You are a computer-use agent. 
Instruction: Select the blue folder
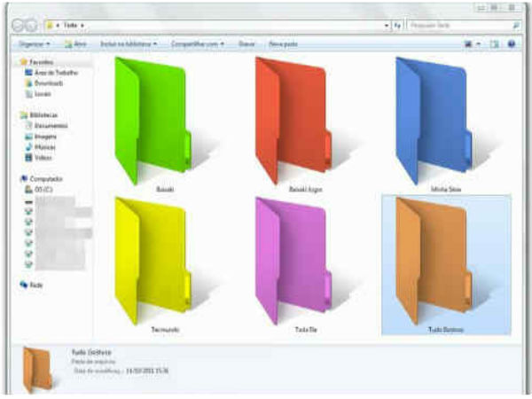click(x=433, y=120)
